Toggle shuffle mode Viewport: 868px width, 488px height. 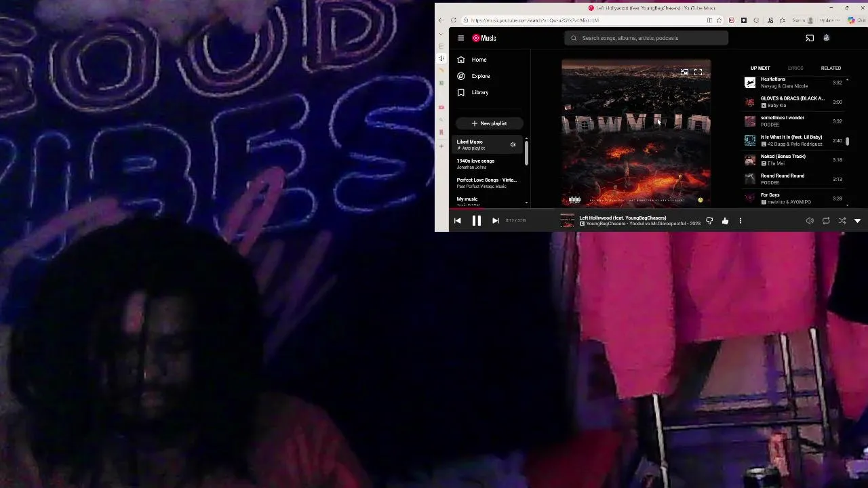pos(842,221)
